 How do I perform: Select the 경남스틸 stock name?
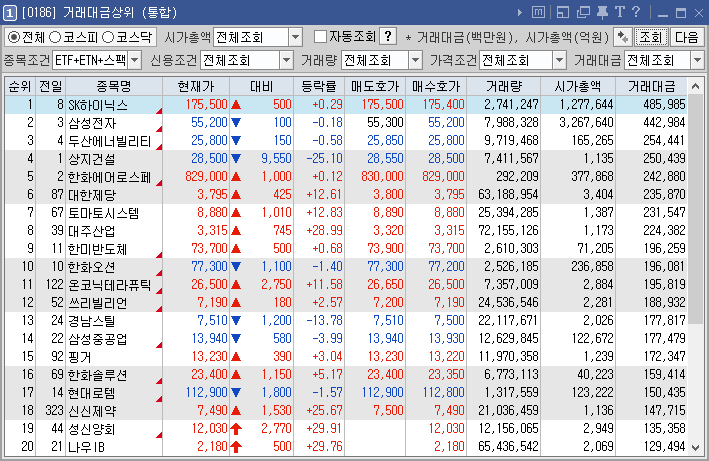[91, 321]
